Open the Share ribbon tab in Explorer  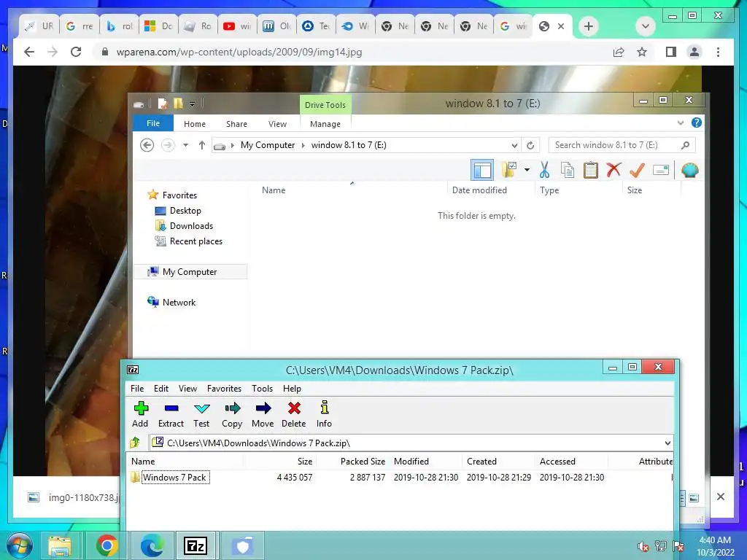(x=236, y=124)
